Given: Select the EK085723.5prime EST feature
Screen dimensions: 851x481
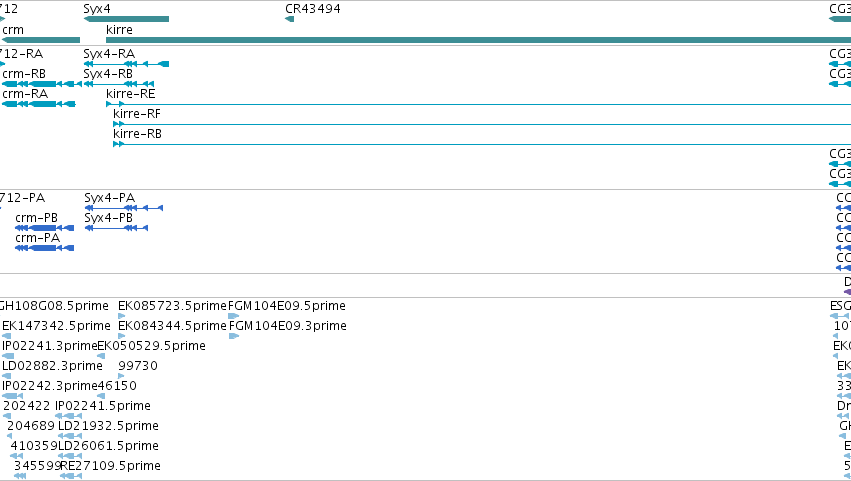Looking at the screenshot, I should pyautogui.click(x=121, y=316).
